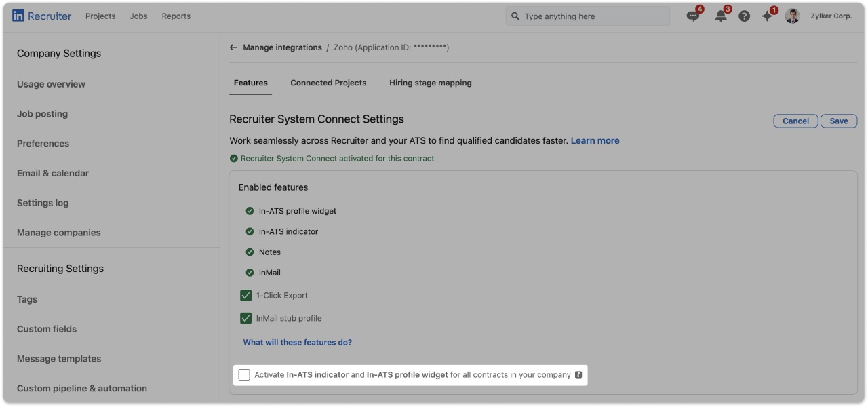Select the Features tab
The height and width of the screenshot is (407, 868).
(251, 83)
